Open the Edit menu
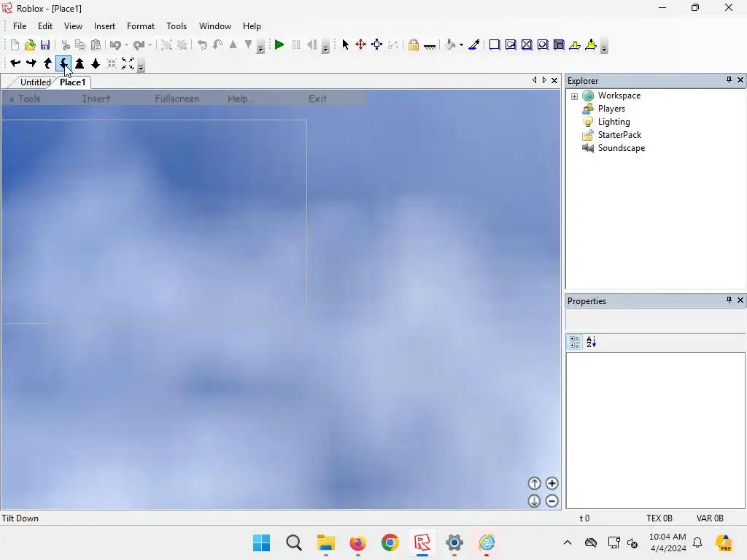Screen dimensions: 747x560 [45, 26]
